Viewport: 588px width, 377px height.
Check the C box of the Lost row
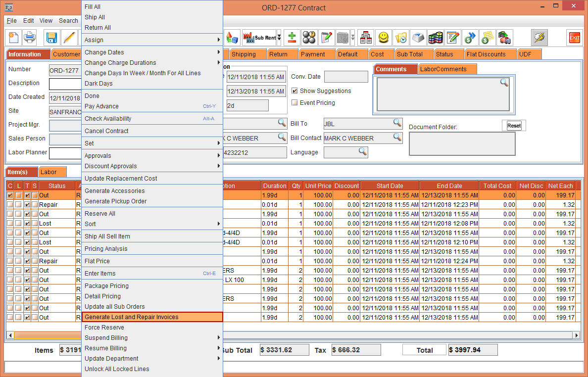click(x=10, y=224)
